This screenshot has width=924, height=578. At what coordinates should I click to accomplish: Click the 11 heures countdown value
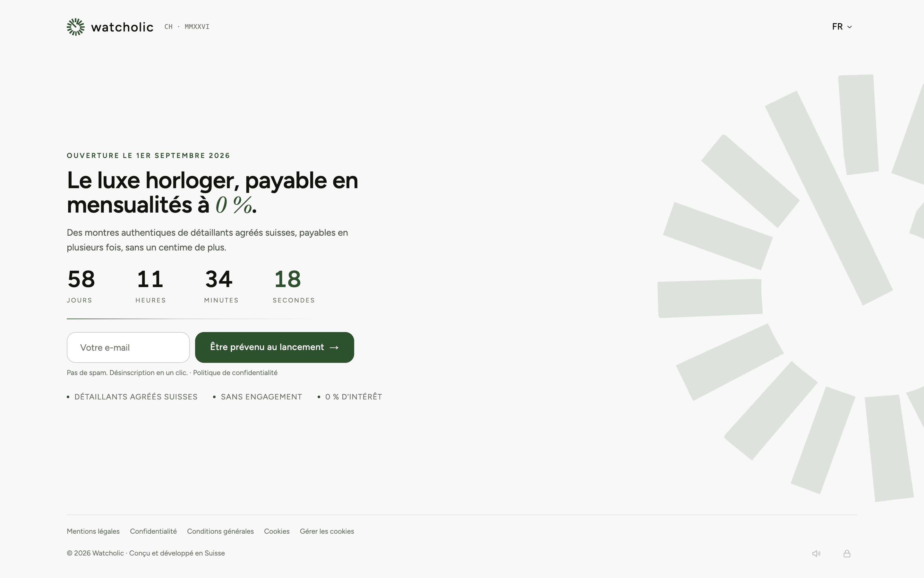click(x=150, y=279)
